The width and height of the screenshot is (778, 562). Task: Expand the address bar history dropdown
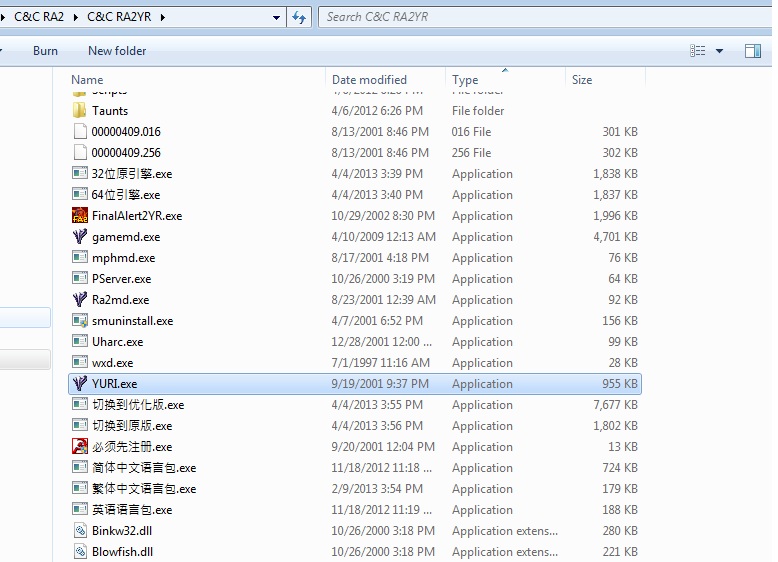pyautogui.click(x=276, y=17)
